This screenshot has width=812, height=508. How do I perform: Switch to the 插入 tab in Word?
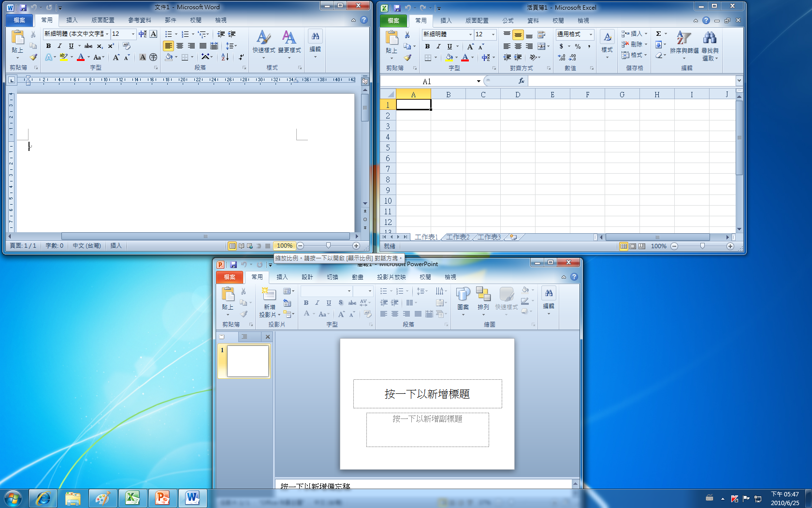72,20
